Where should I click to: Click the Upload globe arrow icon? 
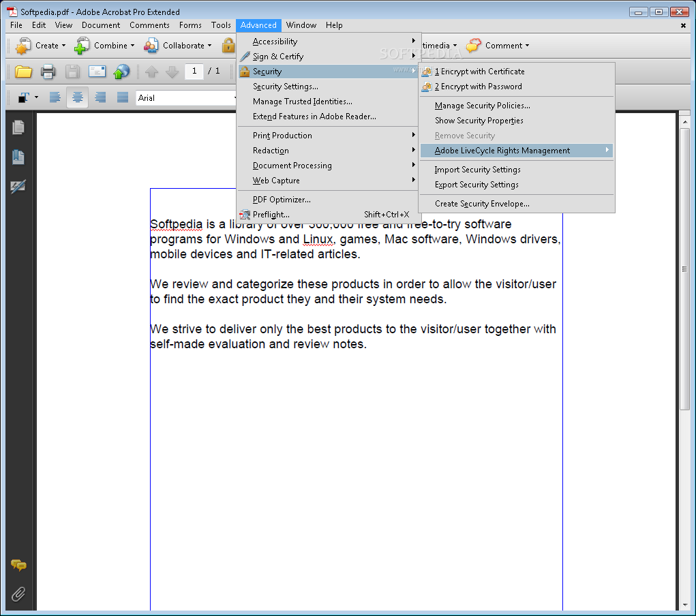[x=121, y=72]
